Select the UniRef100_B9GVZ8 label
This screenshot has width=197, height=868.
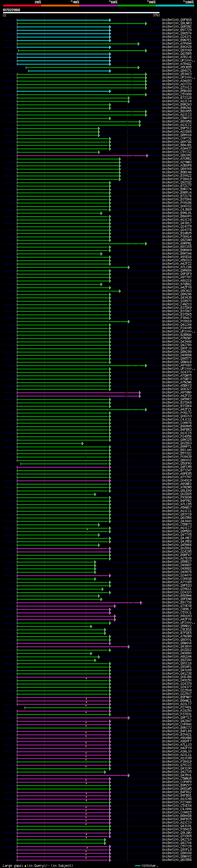click(177, 47)
